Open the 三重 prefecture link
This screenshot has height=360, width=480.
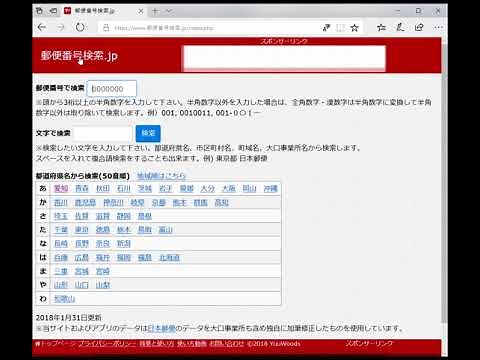pyautogui.click(x=61, y=271)
